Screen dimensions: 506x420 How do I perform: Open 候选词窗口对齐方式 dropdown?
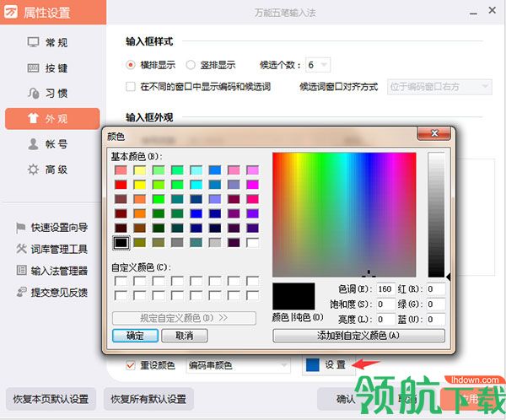[439, 87]
